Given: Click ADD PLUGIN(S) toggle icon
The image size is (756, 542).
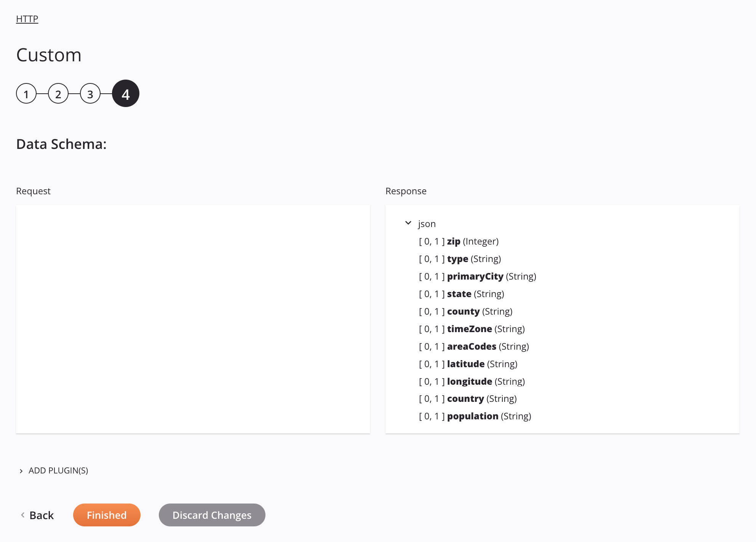Looking at the screenshot, I should [x=22, y=470].
